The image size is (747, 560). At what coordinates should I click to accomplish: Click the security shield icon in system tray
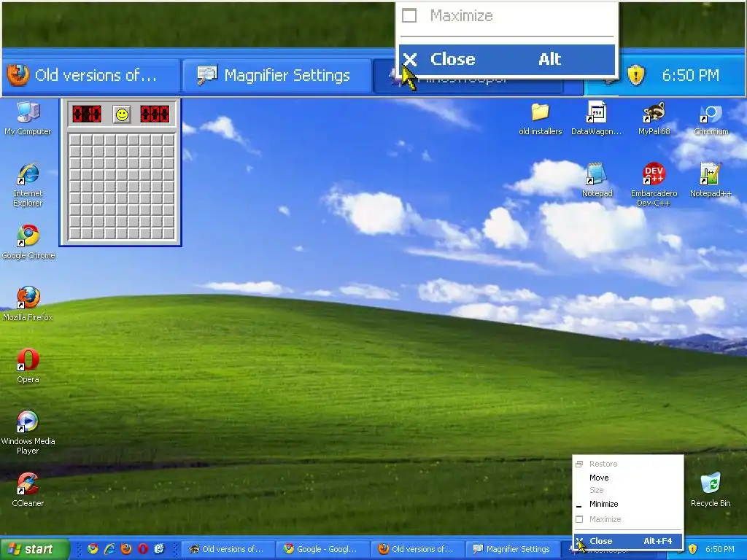click(x=692, y=549)
